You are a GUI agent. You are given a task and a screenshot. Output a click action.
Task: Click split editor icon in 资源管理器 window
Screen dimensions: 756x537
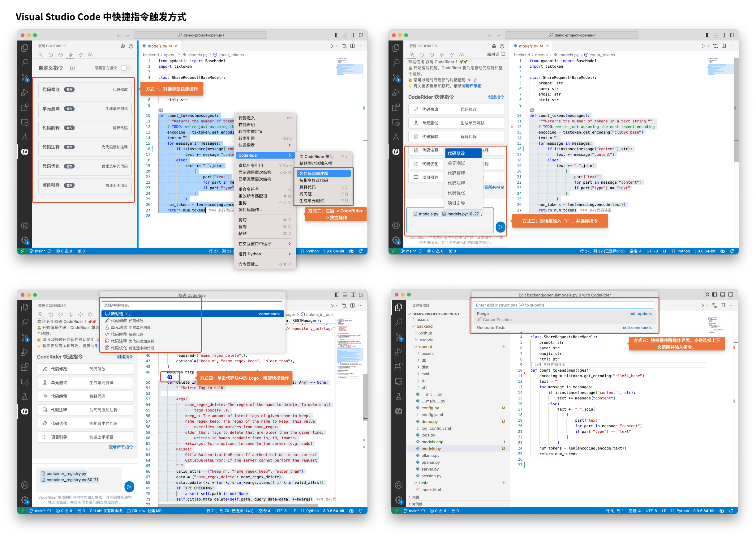pyautogui.click(x=723, y=305)
